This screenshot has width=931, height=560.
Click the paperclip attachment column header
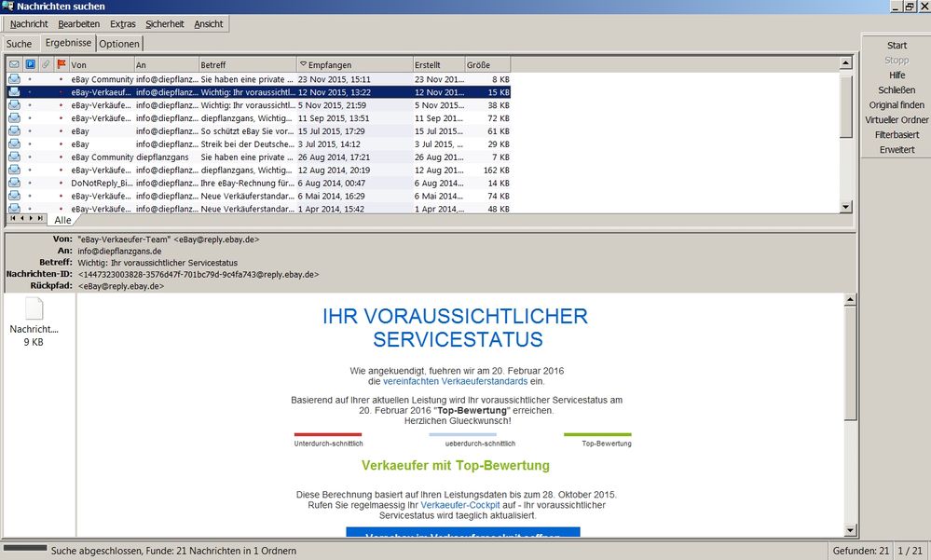coord(46,64)
